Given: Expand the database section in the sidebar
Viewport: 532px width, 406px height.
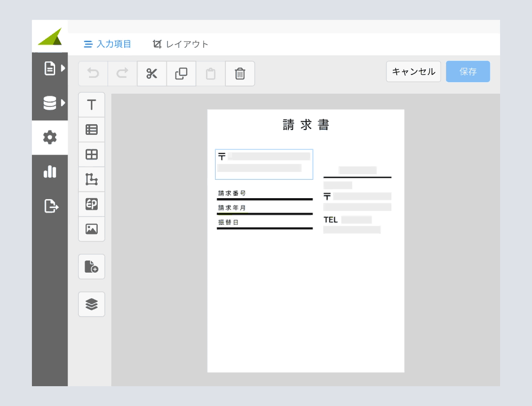Looking at the screenshot, I should tap(50, 103).
